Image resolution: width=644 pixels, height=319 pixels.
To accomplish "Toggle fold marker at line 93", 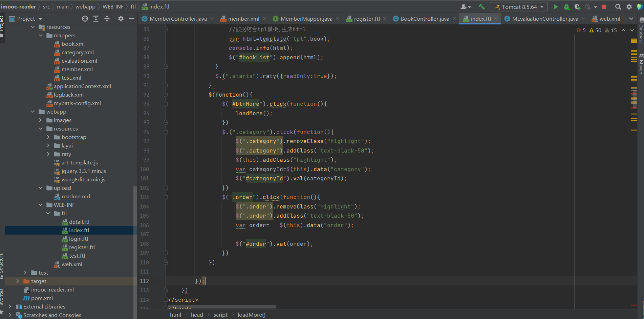I will pyautogui.click(x=166, y=104).
